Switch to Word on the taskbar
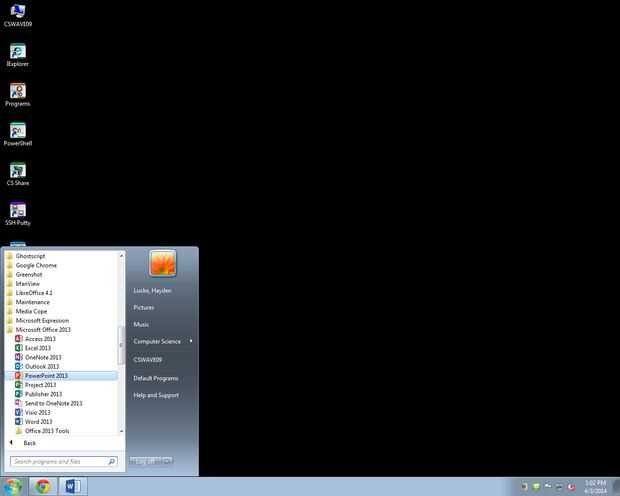Viewport: 620px width, 496px height. point(73,487)
